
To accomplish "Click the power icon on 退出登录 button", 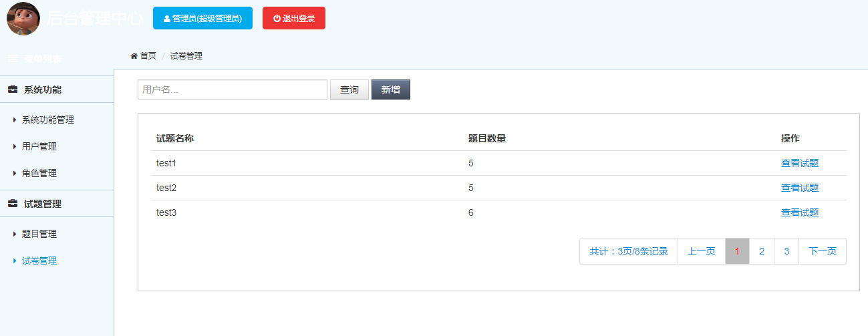I will (x=277, y=19).
